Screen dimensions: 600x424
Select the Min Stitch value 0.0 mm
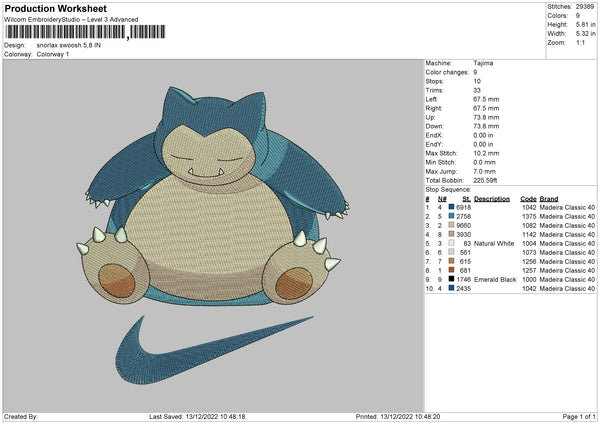coord(484,162)
